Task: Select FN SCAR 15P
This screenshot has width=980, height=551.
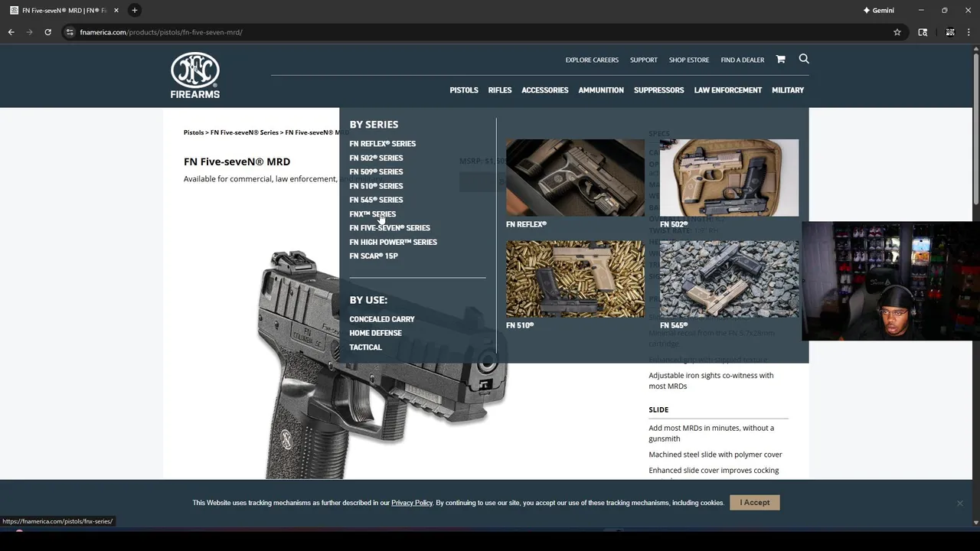Action: coord(374,256)
